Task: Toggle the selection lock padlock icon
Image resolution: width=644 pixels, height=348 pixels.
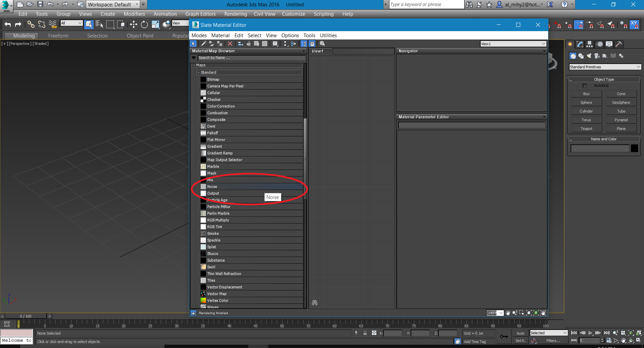Action: [365, 333]
